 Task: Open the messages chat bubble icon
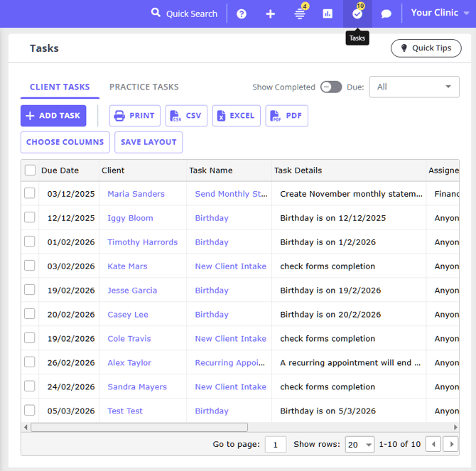[x=386, y=13]
